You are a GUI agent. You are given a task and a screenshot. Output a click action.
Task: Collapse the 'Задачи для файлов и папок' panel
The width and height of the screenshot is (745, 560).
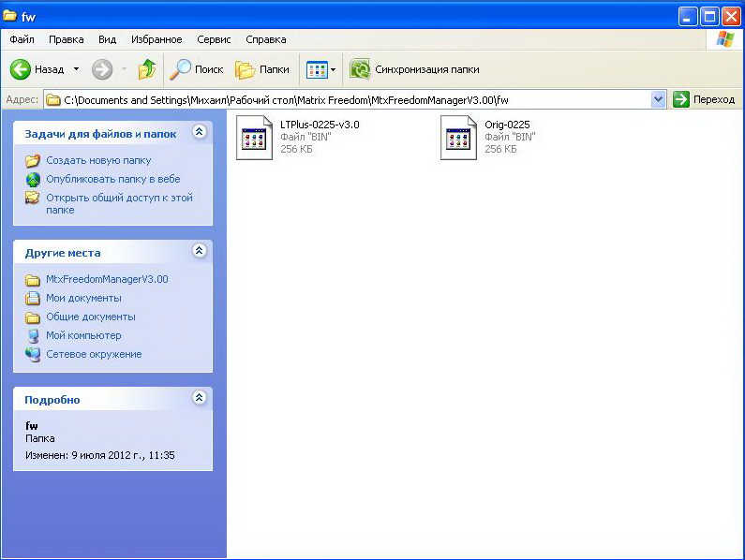(x=199, y=132)
